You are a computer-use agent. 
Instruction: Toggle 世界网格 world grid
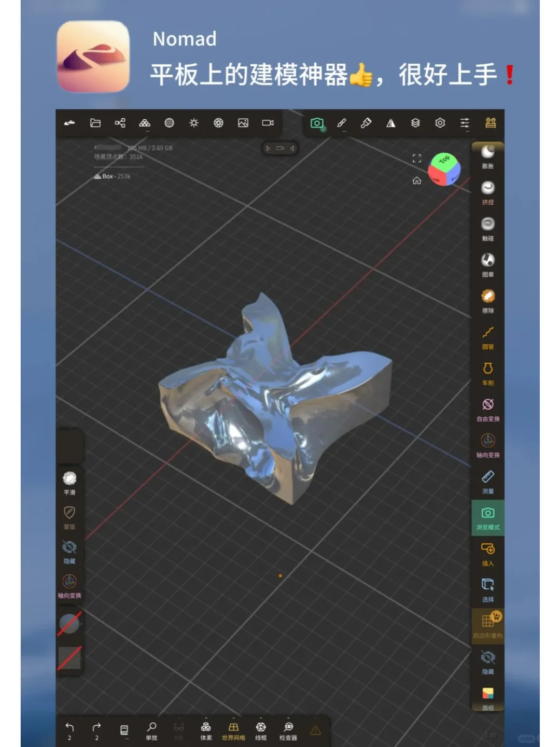coord(233,731)
